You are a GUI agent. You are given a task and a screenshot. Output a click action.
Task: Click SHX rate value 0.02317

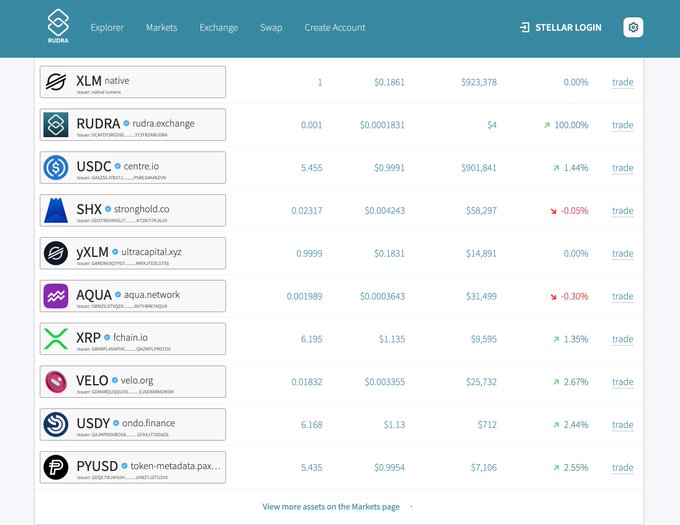click(307, 211)
